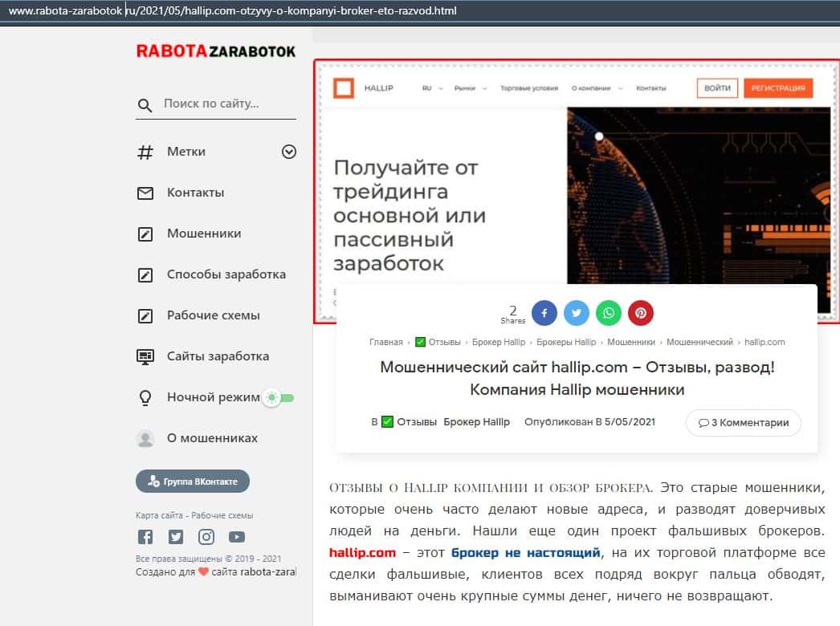
Task: Open the RU language dropdown
Action: coord(432,88)
